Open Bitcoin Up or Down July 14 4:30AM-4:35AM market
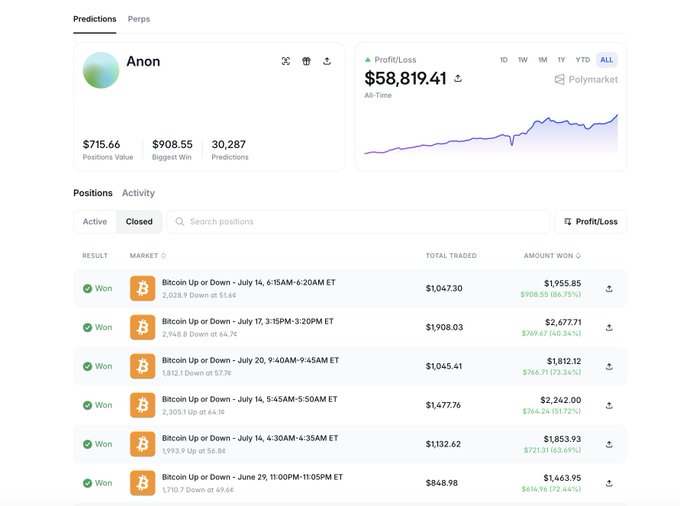680x506 pixels. pyautogui.click(x=250, y=438)
